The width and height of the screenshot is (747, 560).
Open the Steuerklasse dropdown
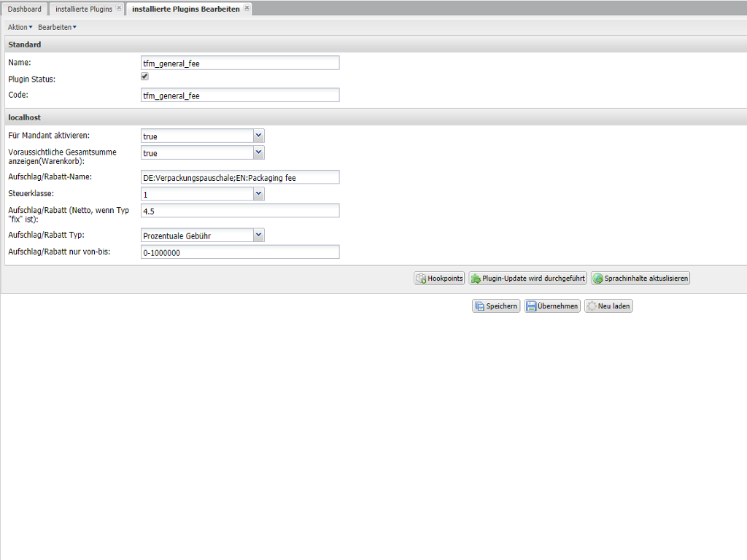tap(258, 194)
